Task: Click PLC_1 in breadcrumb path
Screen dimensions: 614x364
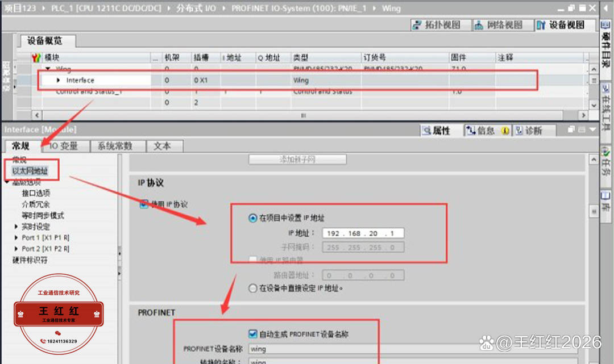Action: pyautogui.click(x=106, y=8)
